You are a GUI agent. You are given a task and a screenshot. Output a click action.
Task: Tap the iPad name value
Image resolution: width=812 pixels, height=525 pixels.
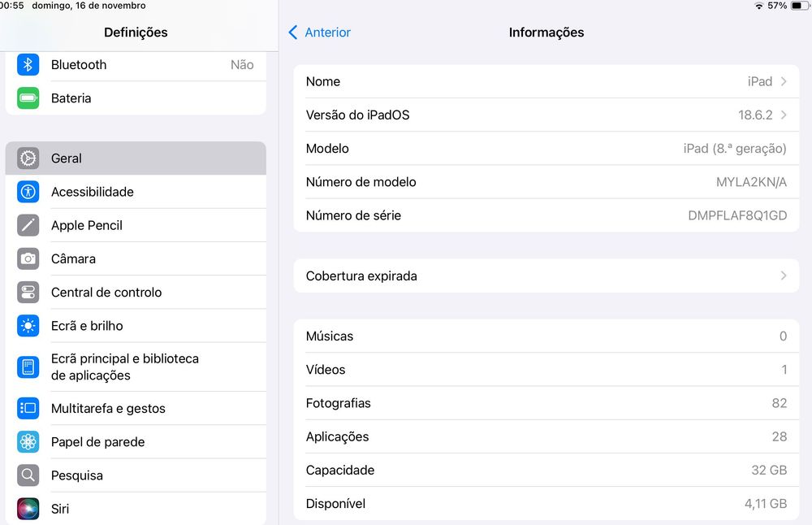(760, 81)
